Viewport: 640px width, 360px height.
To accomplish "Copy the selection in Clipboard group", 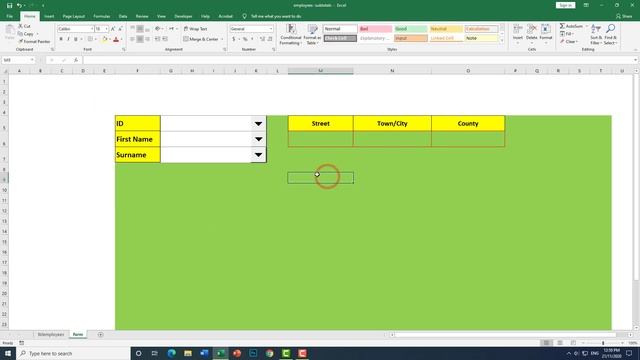I will point(26,34).
